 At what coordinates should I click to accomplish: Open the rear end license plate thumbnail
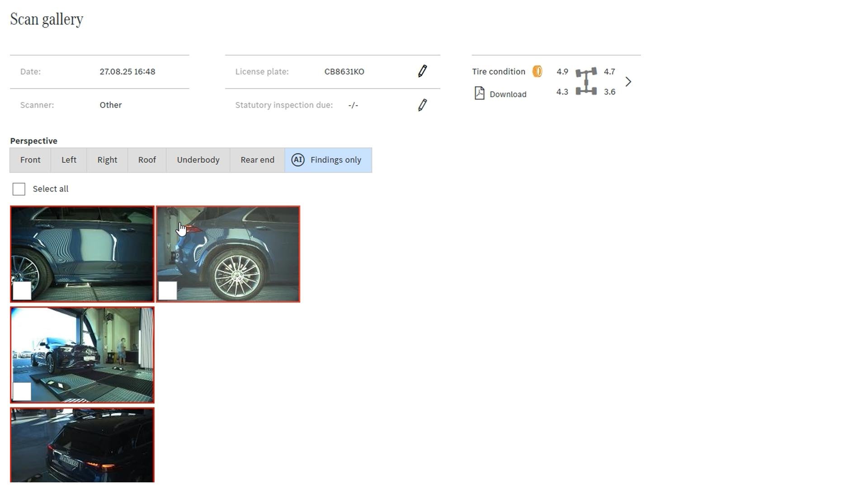pyautogui.click(x=82, y=445)
